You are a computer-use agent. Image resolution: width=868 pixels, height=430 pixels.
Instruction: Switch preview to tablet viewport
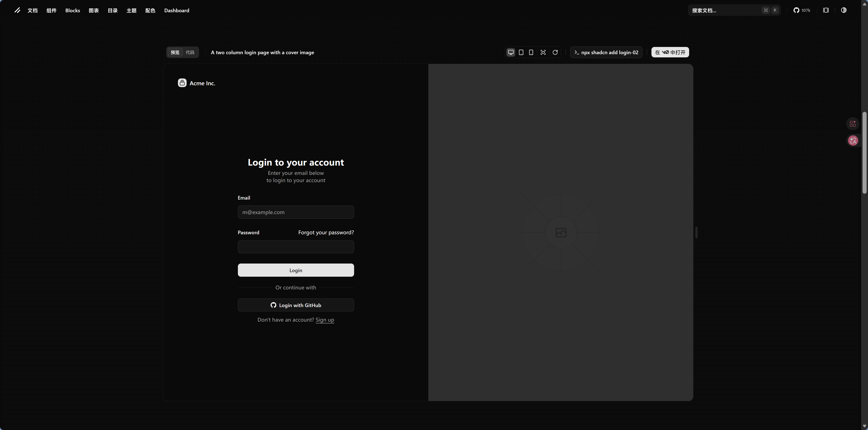pyautogui.click(x=521, y=52)
